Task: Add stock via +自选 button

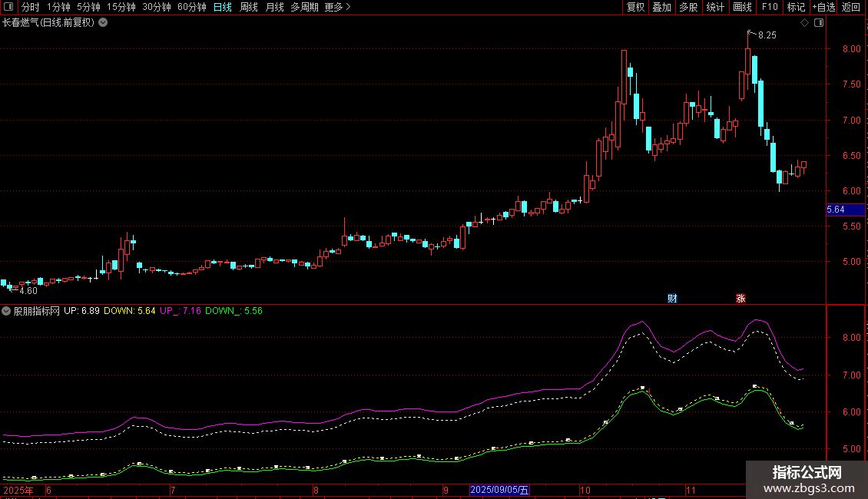Action: [823, 7]
